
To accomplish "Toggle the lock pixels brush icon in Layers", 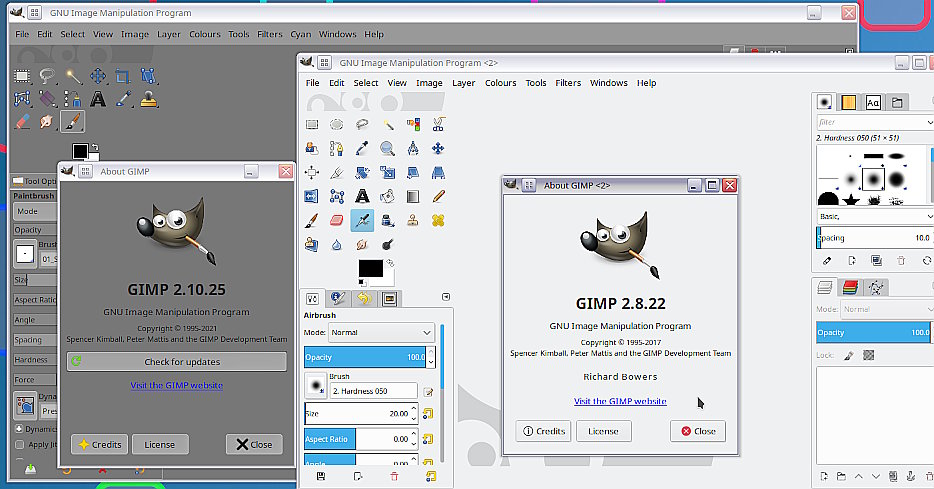I will pos(849,355).
